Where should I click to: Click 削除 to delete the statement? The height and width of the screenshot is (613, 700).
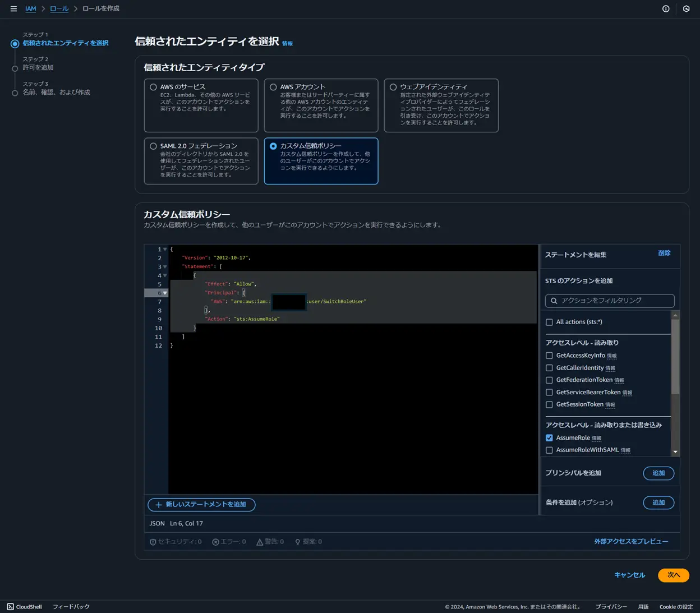tap(664, 254)
